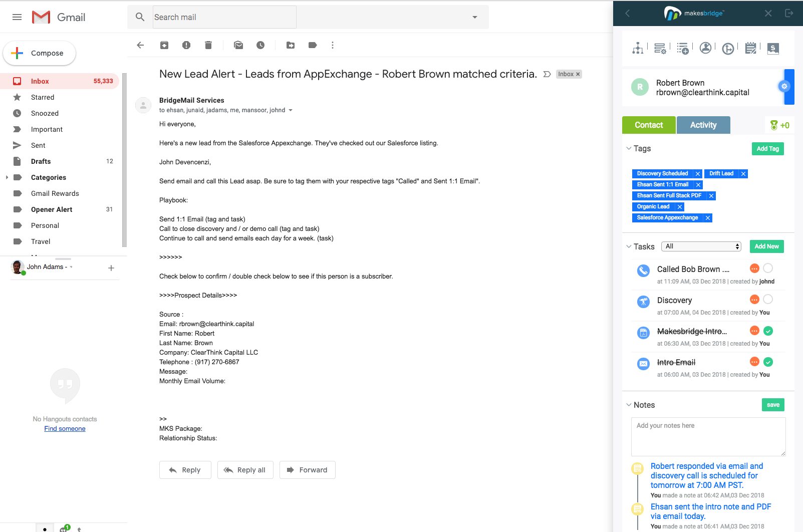Open the Gmail main menu hamburger
The height and width of the screenshot is (532, 803).
point(17,17)
